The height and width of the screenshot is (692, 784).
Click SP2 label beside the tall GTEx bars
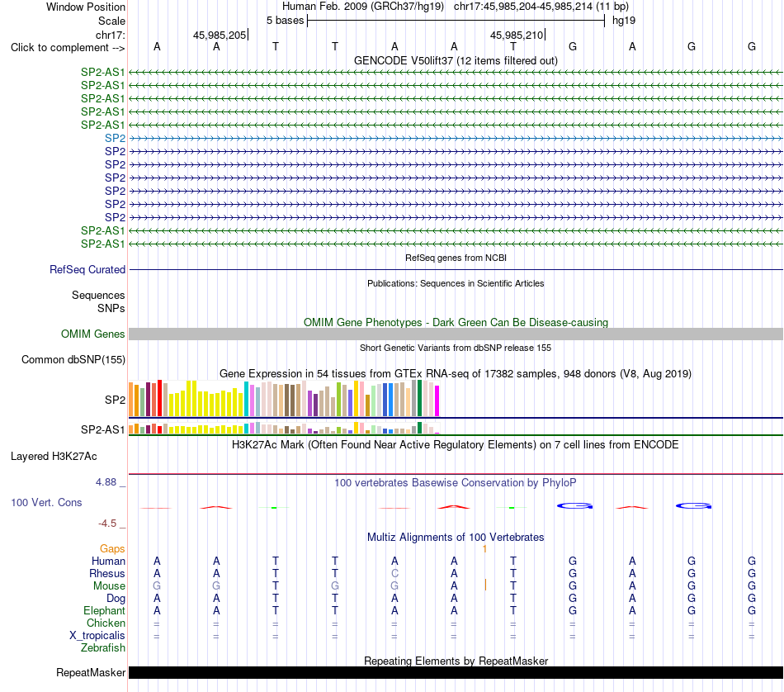click(x=115, y=400)
